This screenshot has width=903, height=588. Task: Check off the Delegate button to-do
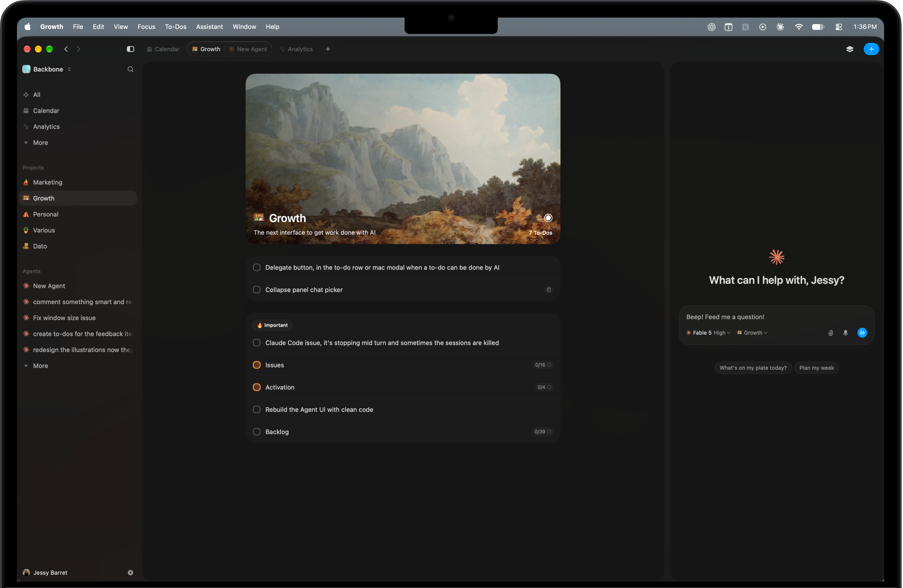(x=257, y=267)
